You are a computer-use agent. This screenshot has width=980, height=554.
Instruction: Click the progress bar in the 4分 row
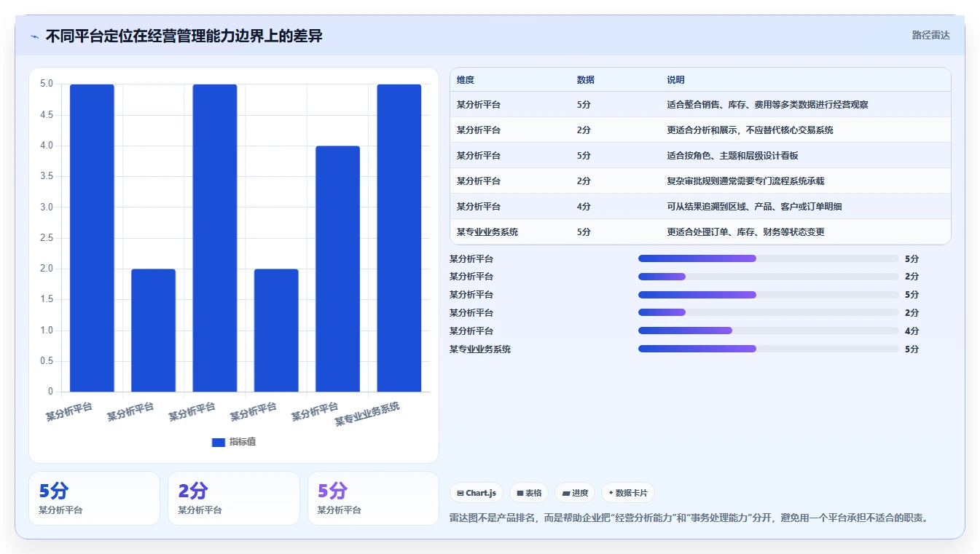pyautogui.click(x=769, y=331)
